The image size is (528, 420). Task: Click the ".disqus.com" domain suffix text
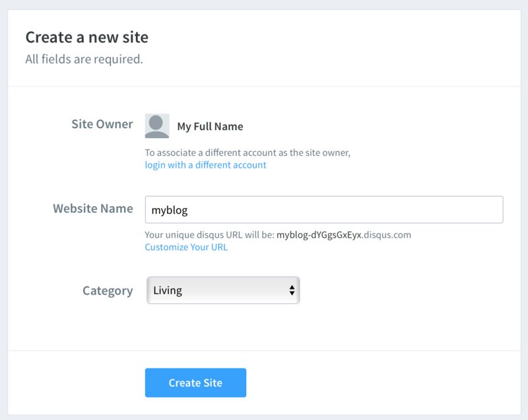click(x=387, y=235)
